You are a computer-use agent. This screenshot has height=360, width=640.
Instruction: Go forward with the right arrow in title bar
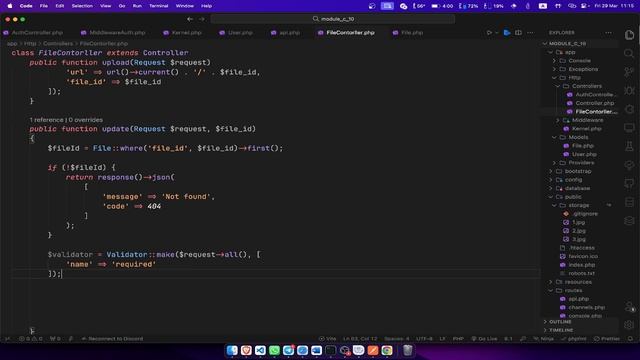point(202,19)
